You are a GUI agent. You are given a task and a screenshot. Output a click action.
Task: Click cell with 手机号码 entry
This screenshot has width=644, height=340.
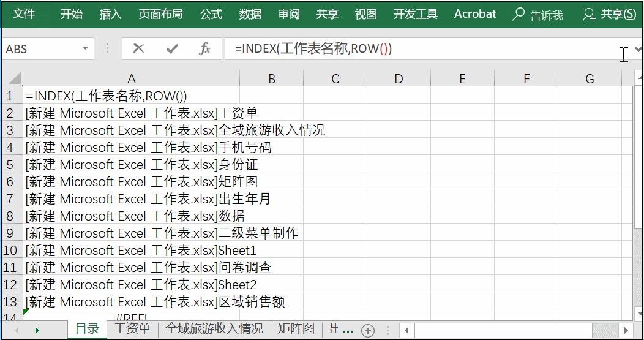point(131,147)
